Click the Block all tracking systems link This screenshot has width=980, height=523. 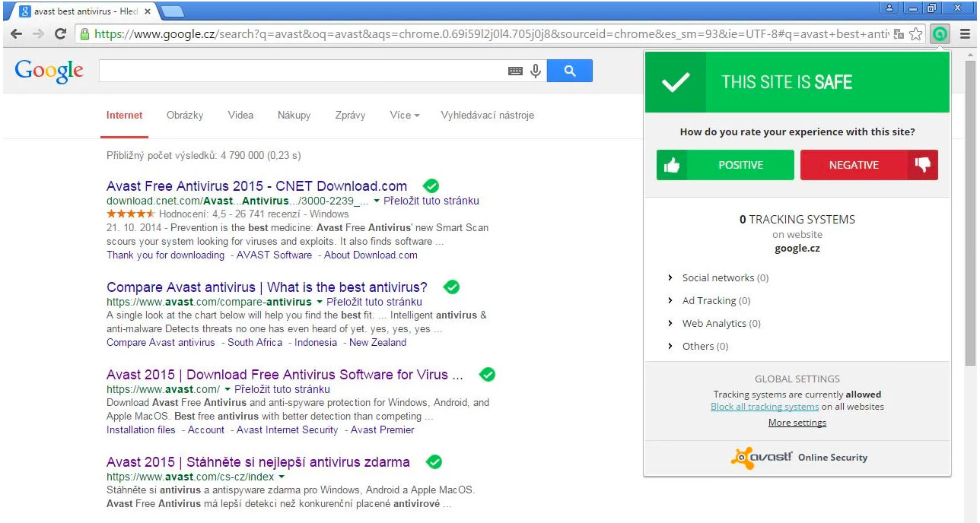tap(764, 406)
